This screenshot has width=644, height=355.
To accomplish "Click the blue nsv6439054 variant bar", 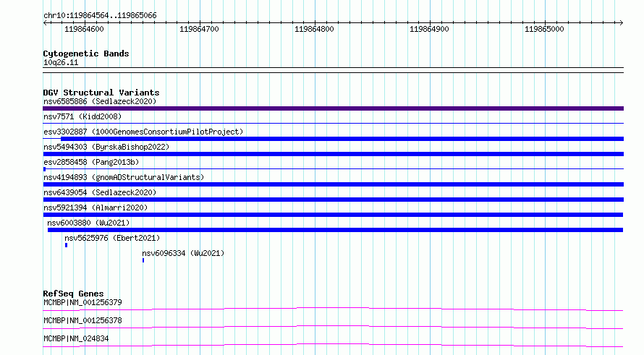I will click(333, 200).
